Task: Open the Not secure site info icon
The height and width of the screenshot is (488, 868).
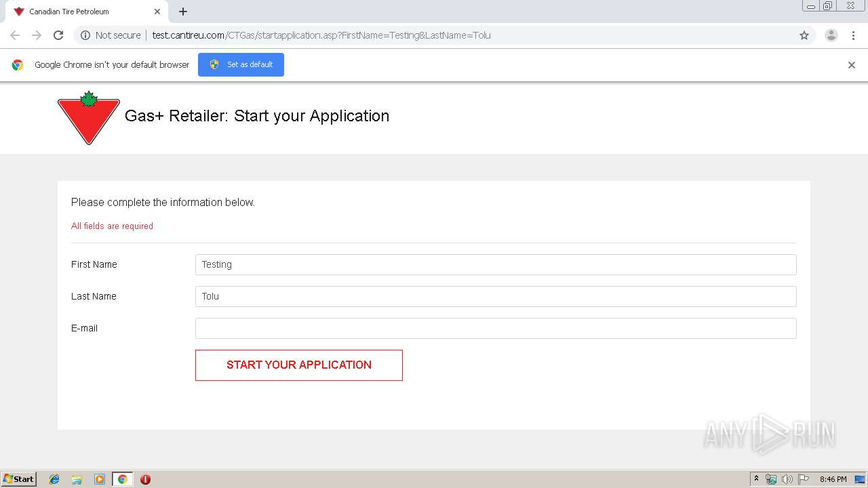Action: tap(85, 35)
